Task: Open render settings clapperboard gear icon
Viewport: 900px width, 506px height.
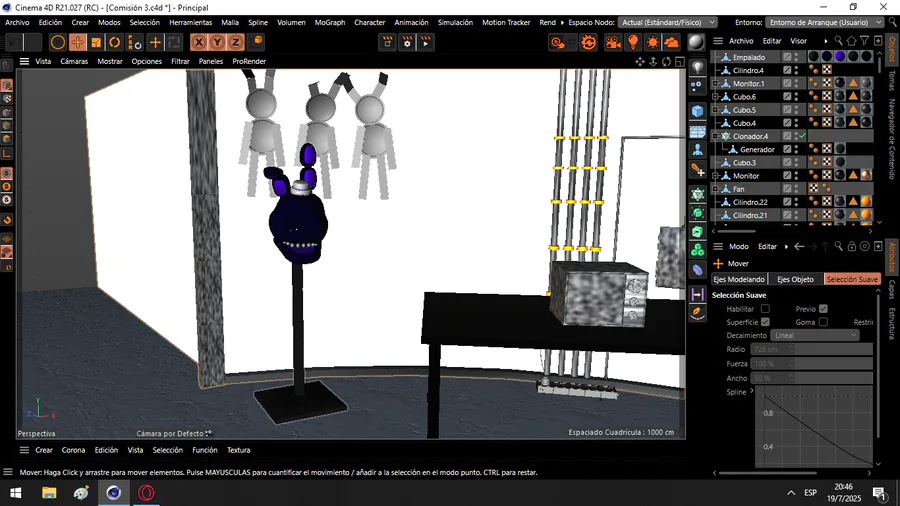Action: tap(407, 42)
